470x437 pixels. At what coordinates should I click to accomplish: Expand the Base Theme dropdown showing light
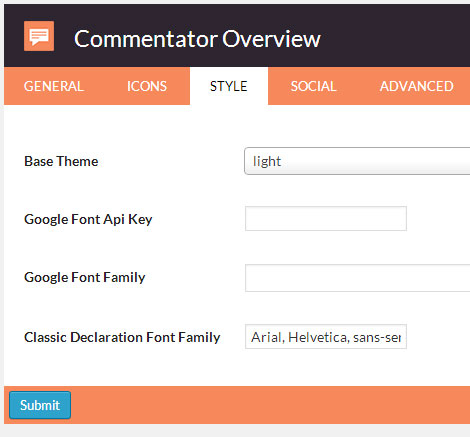(357, 161)
